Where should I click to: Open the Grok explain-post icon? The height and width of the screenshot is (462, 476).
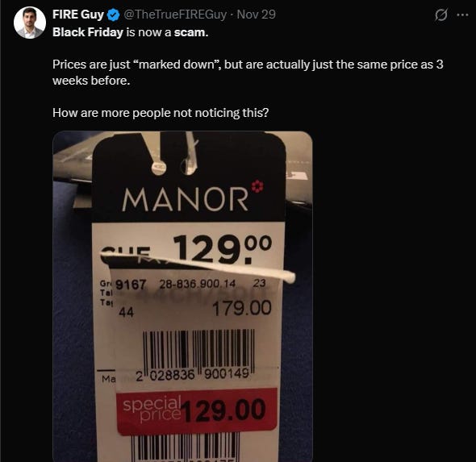441,15
